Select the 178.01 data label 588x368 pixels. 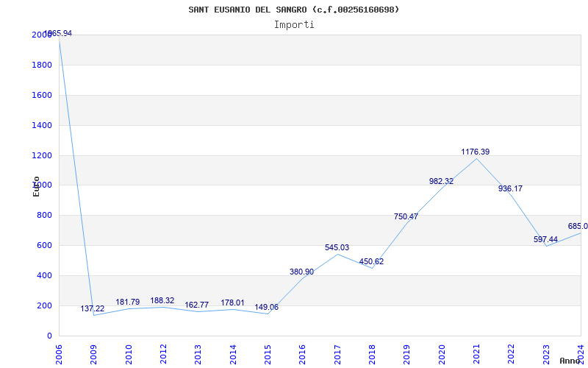tap(232, 302)
